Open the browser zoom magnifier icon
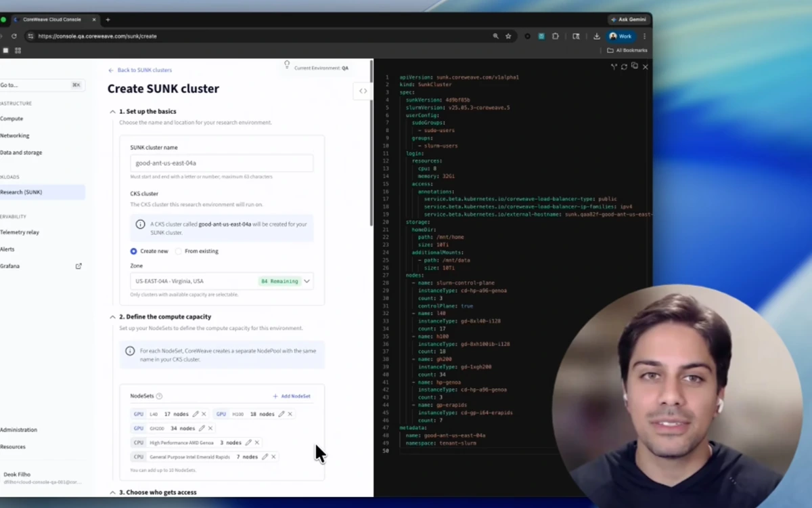This screenshot has width=812, height=508. click(496, 36)
